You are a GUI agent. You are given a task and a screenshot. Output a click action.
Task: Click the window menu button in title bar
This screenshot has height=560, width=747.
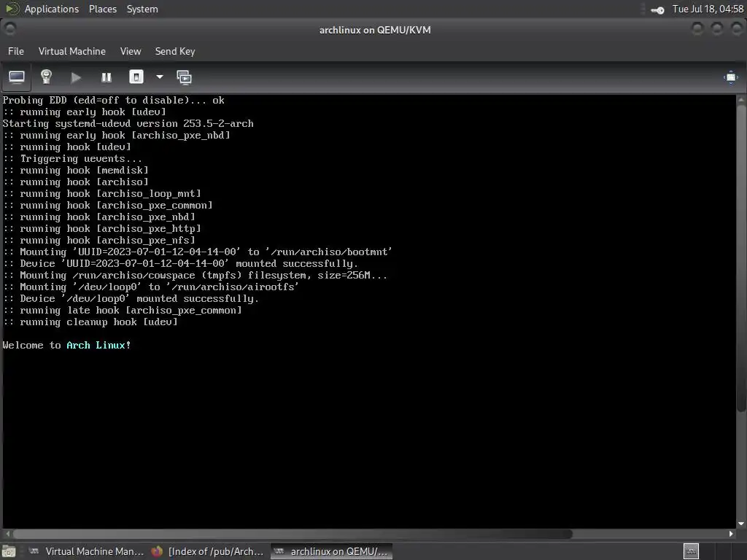tap(10, 29)
